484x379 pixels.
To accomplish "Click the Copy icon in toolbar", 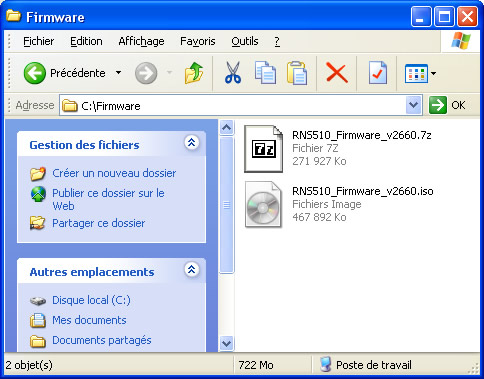I will tap(265, 73).
